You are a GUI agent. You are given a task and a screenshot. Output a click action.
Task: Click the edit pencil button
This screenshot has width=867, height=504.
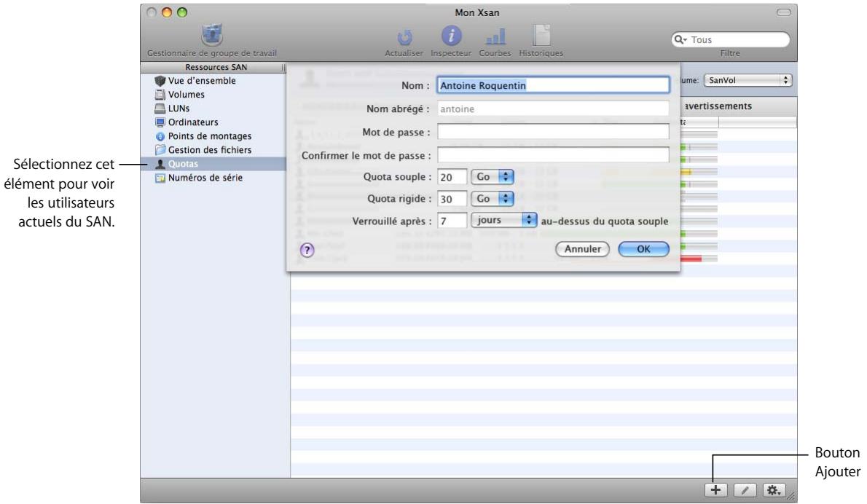click(745, 489)
